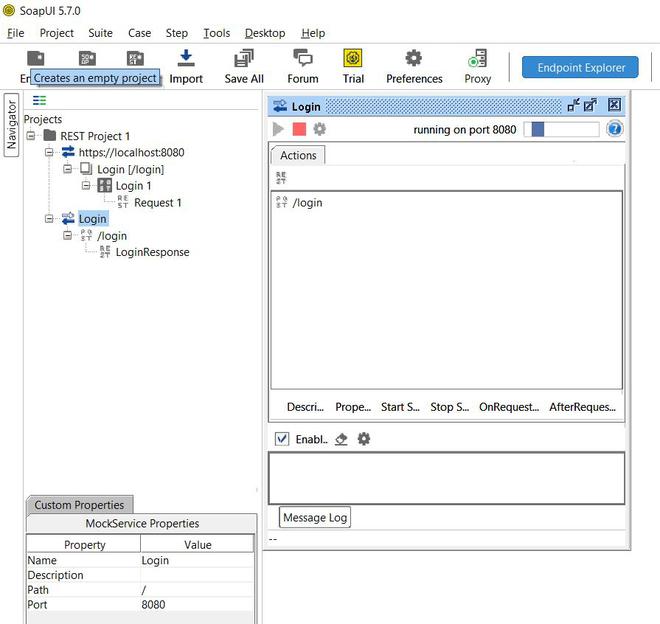Viewport: 660px width, 624px height.
Task: Click the Endpoint Explorer button
Action: click(x=580, y=67)
